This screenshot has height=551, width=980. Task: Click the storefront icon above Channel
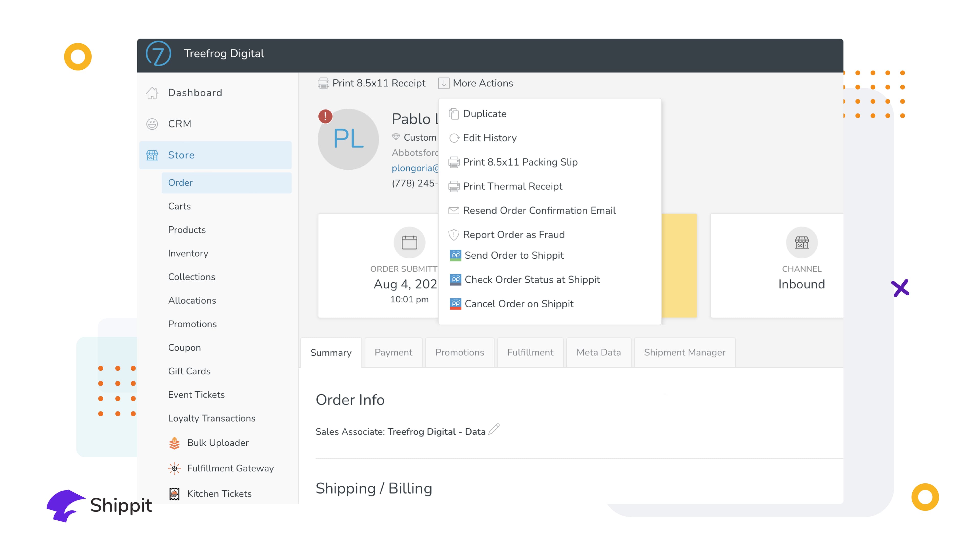pos(802,243)
